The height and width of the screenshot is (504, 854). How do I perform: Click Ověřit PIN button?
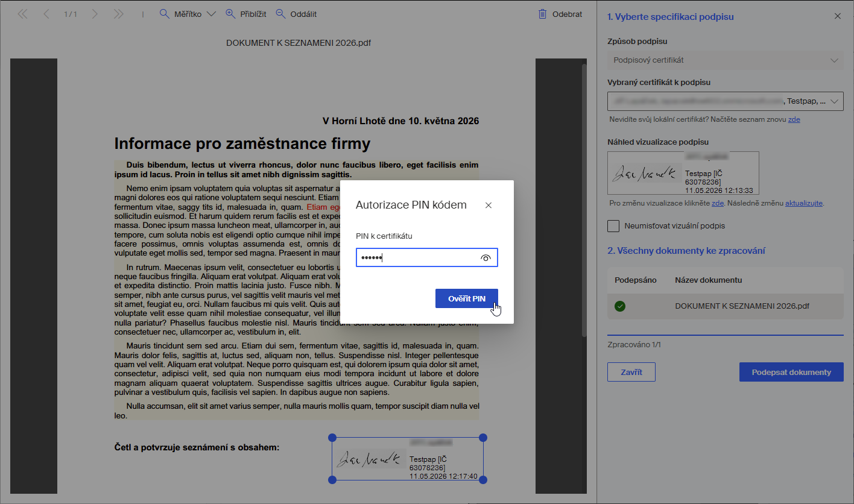click(467, 298)
